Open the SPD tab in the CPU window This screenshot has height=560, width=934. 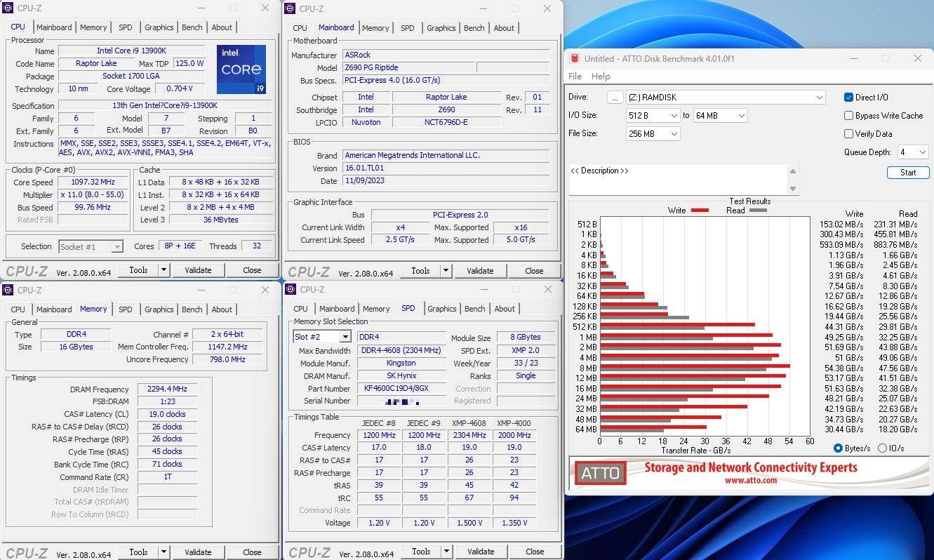click(x=125, y=27)
